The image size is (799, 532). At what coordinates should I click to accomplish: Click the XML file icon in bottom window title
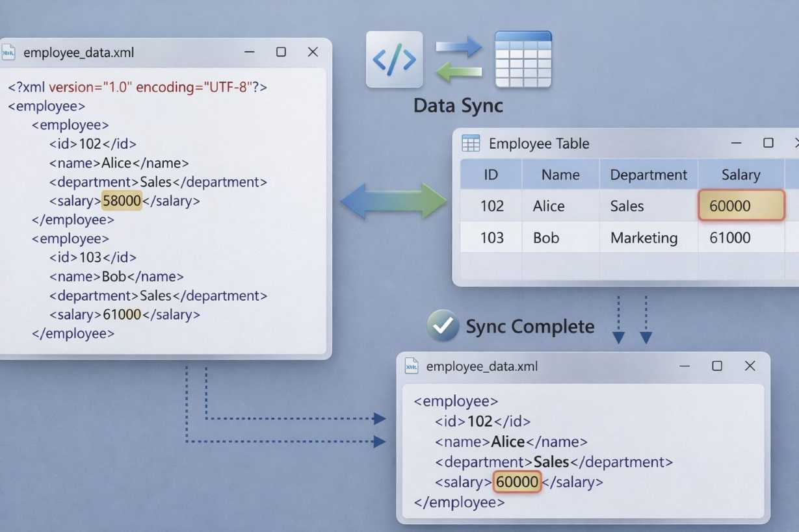tap(412, 366)
